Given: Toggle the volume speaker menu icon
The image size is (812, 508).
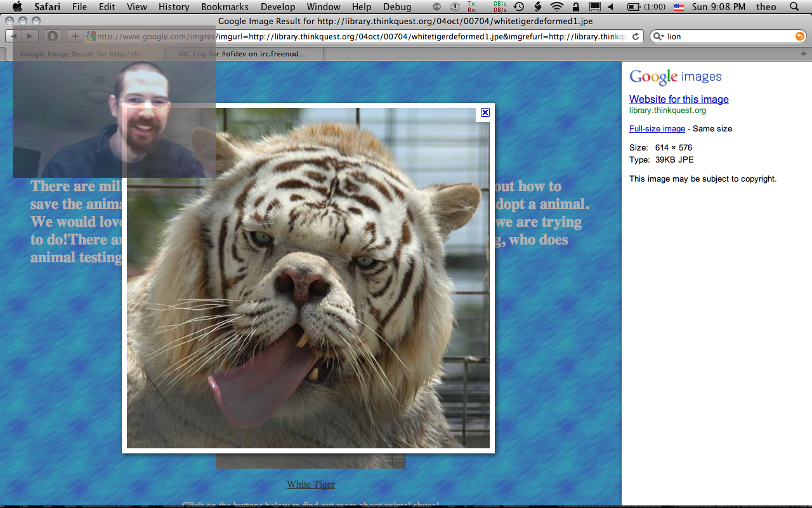Looking at the screenshot, I should [611, 7].
